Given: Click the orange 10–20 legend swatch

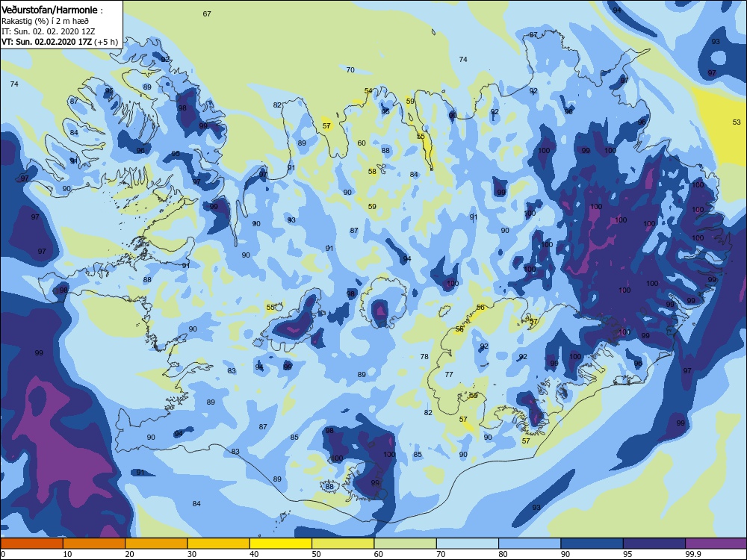Looking at the screenshot, I should [94, 544].
